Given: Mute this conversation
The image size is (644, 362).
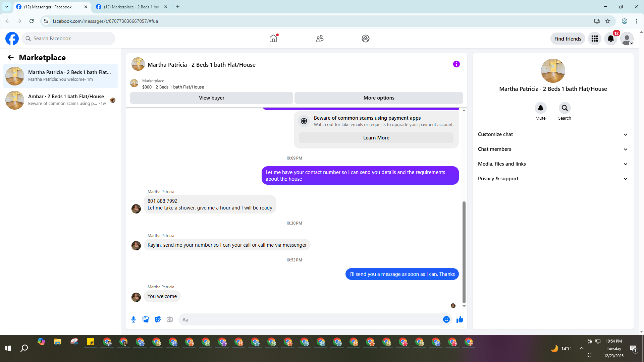Looking at the screenshot, I should click(x=540, y=108).
